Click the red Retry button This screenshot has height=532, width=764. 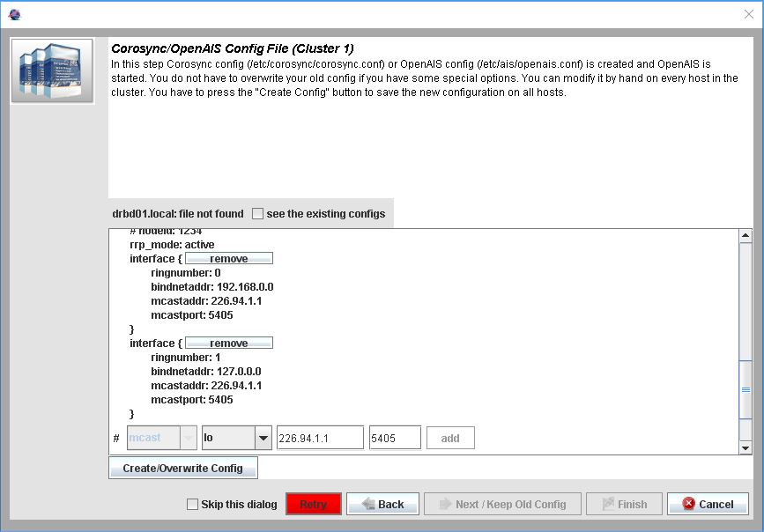coord(314,504)
